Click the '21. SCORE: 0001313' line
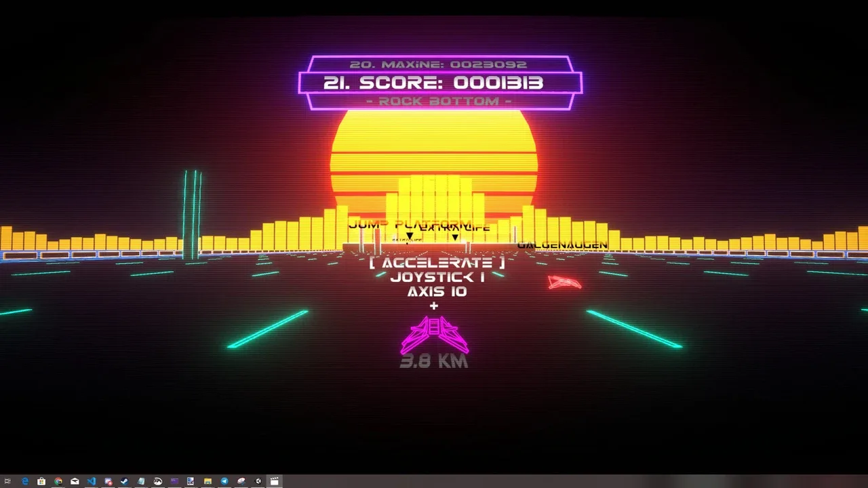Image resolution: width=868 pixels, height=488 pixels. [434, 83]
